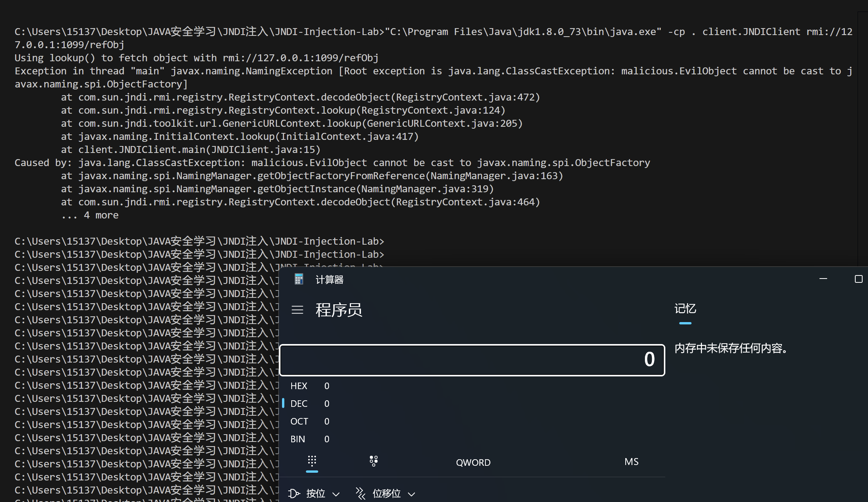This screenshot has width=868, height=502.
Task: Click 'getObjectFactoryFromReference' stack trace line
Action: click(312, 176)
